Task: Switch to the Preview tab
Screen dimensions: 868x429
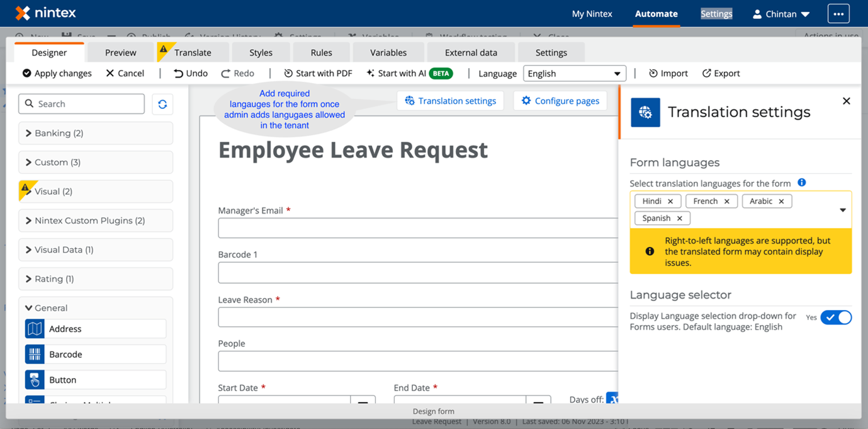Action: 121,52
